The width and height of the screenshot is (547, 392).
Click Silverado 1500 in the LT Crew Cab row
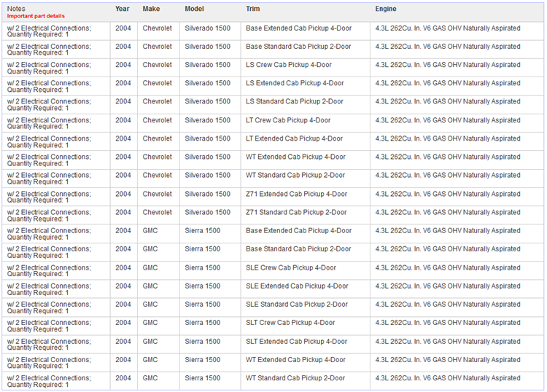click(x=207, y=120)
